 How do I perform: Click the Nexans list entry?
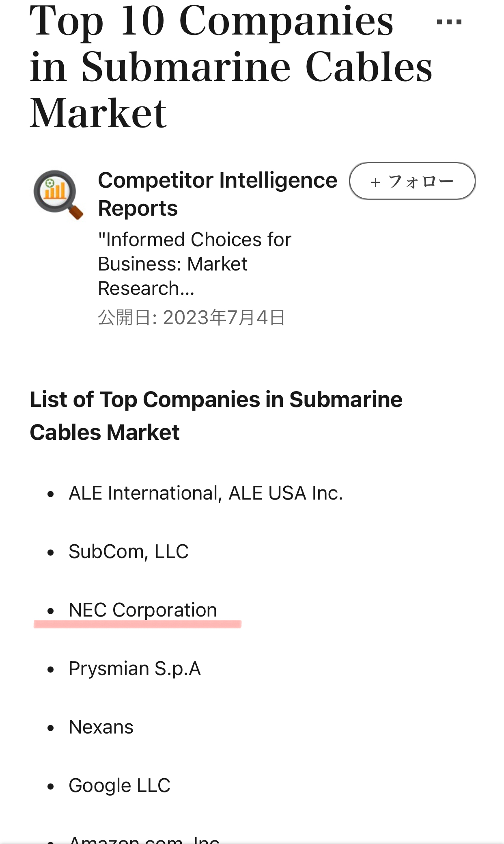point(101,727)
